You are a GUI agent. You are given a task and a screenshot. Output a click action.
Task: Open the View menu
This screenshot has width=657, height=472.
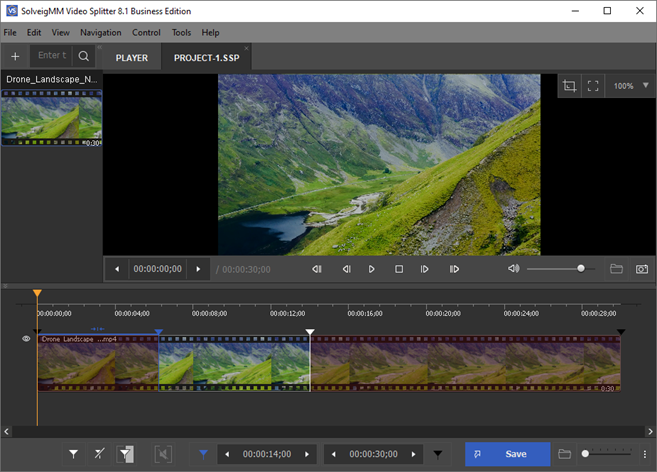(60, 32)
